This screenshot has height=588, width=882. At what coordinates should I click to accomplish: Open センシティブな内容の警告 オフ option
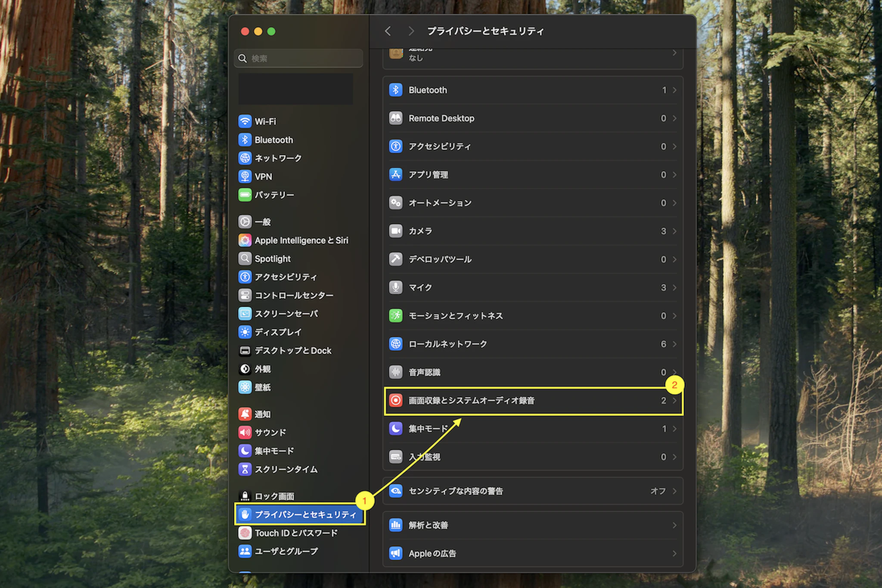point(658,491)
